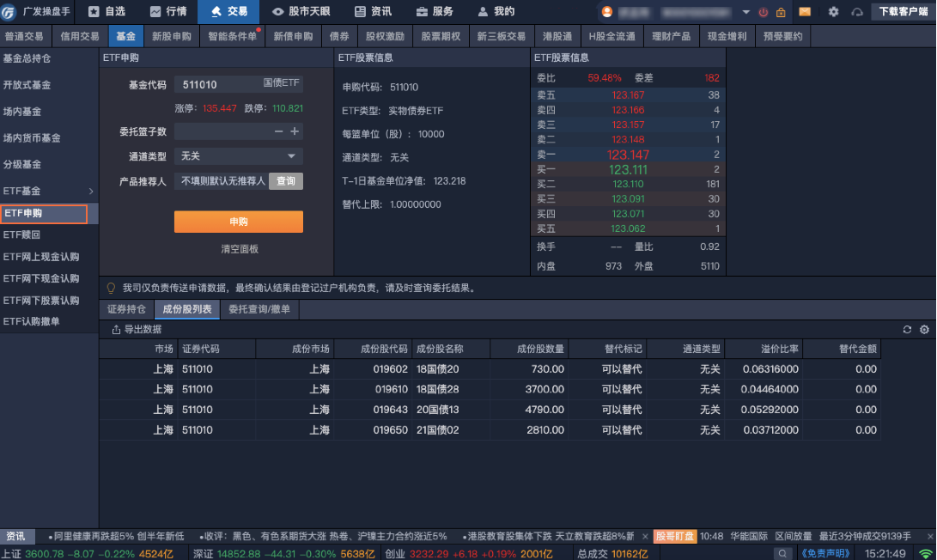This screenshot has height=560, width=937.
Task: Click the search magnifier in status bar
Action: coord(784,553)
